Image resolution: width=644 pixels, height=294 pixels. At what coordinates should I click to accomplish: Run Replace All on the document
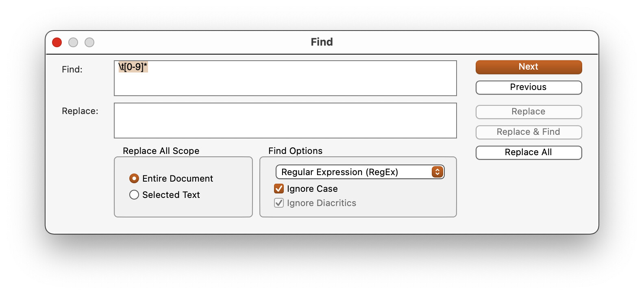click(x=529, y=153)
